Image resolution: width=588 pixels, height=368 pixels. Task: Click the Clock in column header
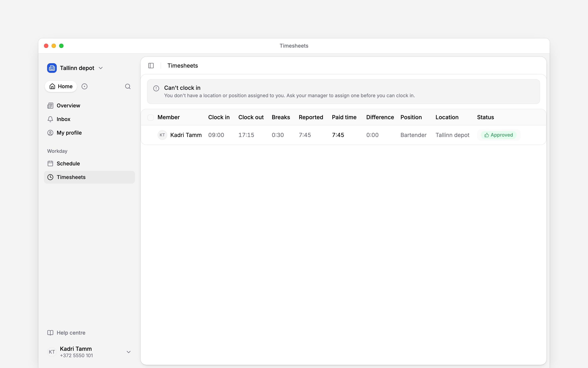coord(219,117)
